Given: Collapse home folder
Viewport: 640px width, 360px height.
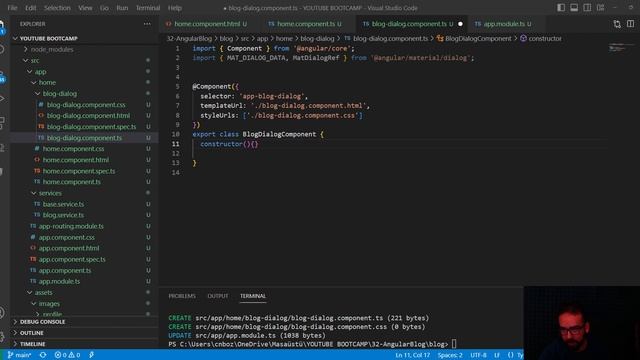Looking at the screenshot, I should pyautogui.click(x=47, y=82).
